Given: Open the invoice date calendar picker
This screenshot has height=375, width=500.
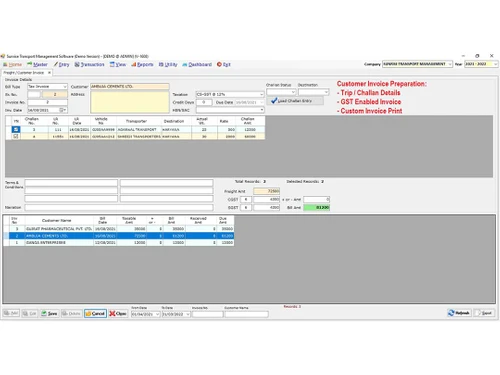Looking at the screenshot, I should (62, 110).
